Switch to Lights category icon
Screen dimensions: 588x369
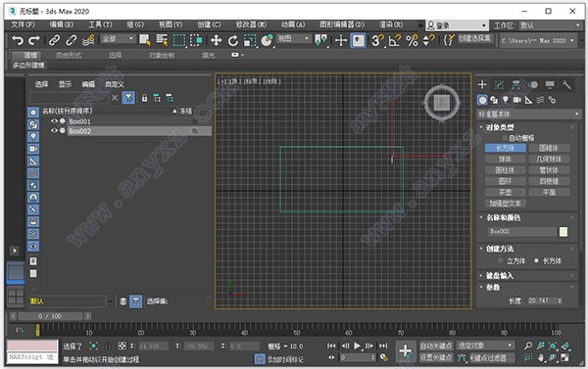tap(506, 100)
